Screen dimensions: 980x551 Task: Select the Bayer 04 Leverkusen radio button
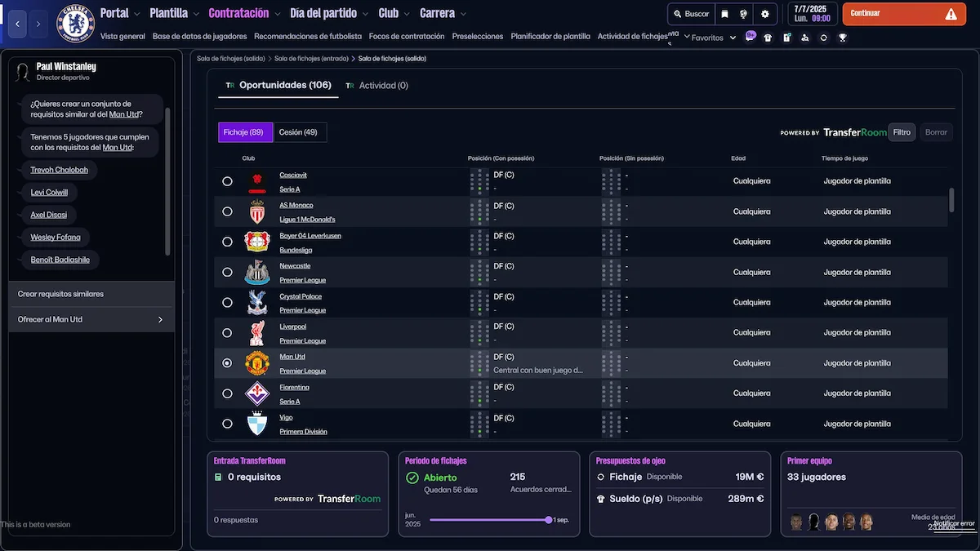[x=227, y=242]
